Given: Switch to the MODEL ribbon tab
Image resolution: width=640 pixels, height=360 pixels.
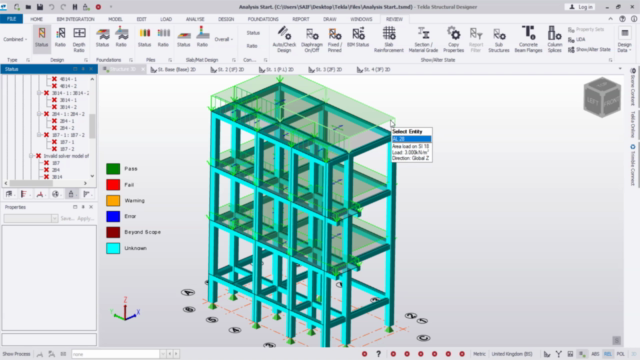Looking at the screenshot, I should pos(115,19).
